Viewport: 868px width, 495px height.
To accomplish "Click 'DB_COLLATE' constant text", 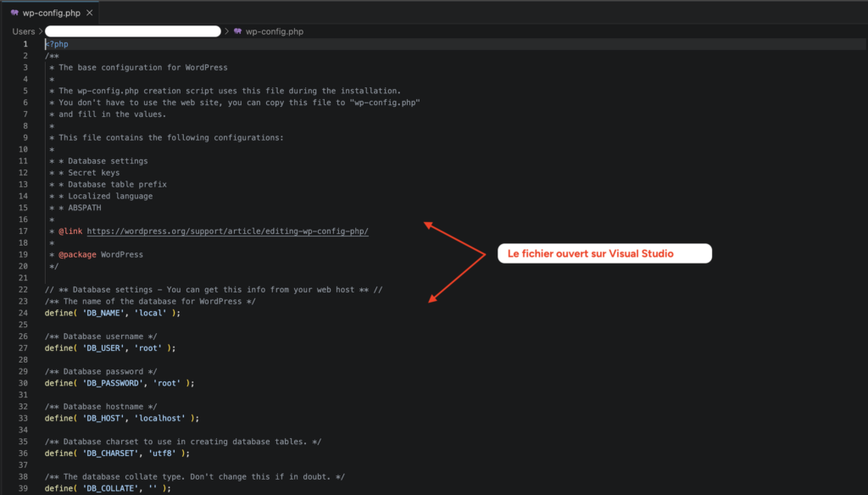I will coord(110,488).
